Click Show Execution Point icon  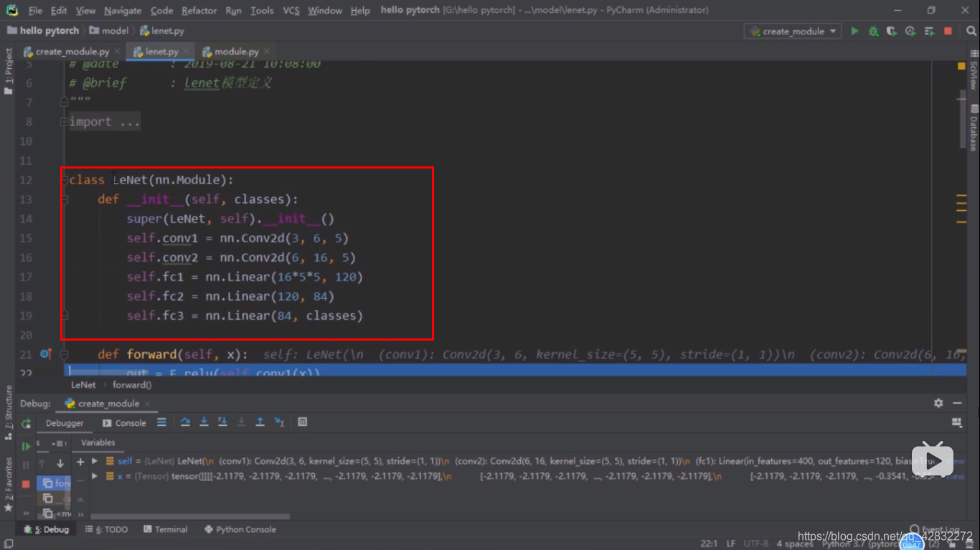(x=161, y=422)
